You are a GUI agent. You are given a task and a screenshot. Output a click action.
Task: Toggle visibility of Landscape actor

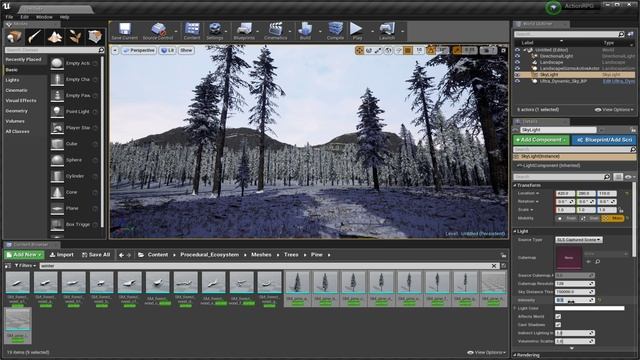point(517,62)
